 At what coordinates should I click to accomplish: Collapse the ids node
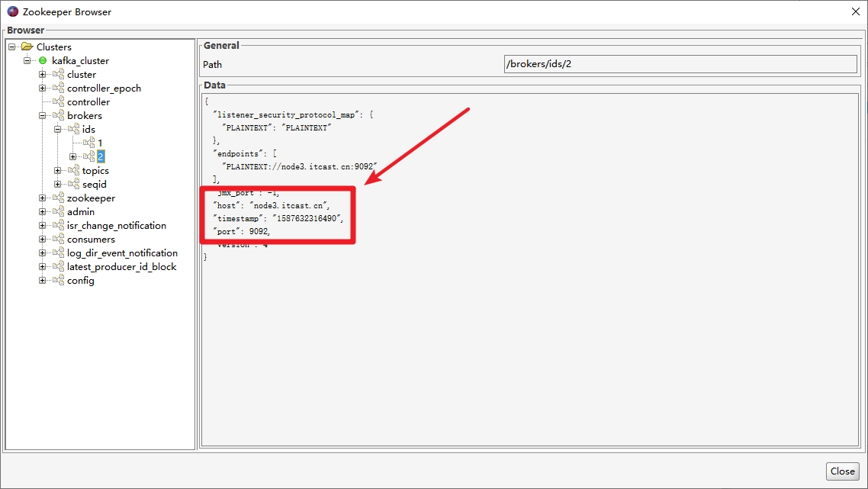coord(57,129)
